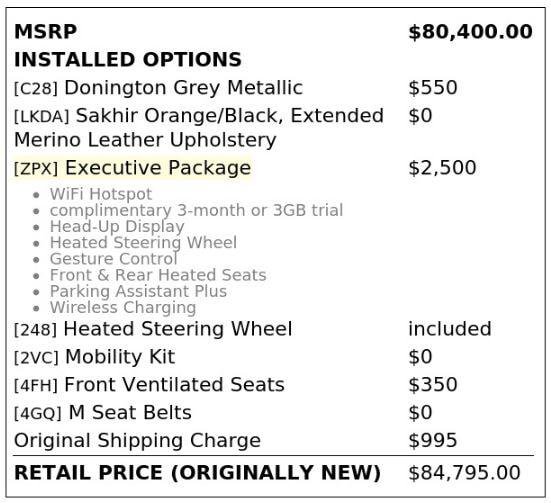Click the INSTALLED OPTIONS heading
The image size is (551, 503).
coord(128,59)
